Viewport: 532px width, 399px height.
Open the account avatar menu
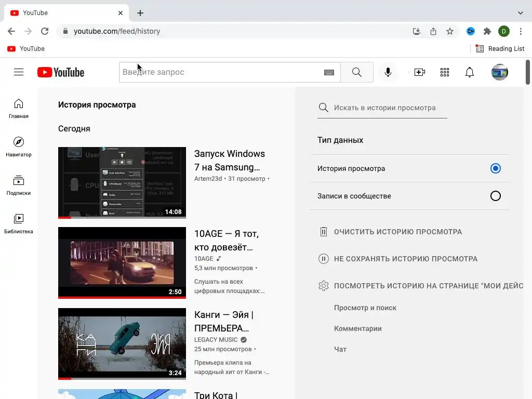click(x=499, y=72)
